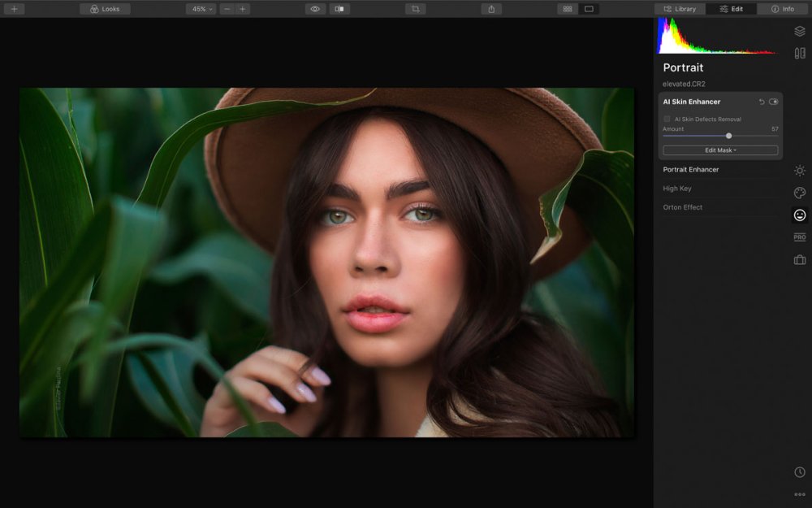Click the crop tool icon
The height and width of the screenshot is (508, 812).
pos(415,9)
